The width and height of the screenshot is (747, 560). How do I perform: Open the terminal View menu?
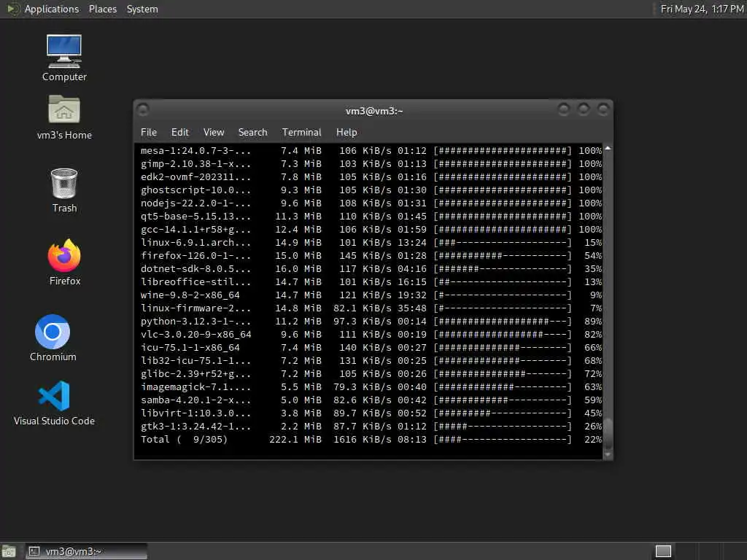[214, 132]
